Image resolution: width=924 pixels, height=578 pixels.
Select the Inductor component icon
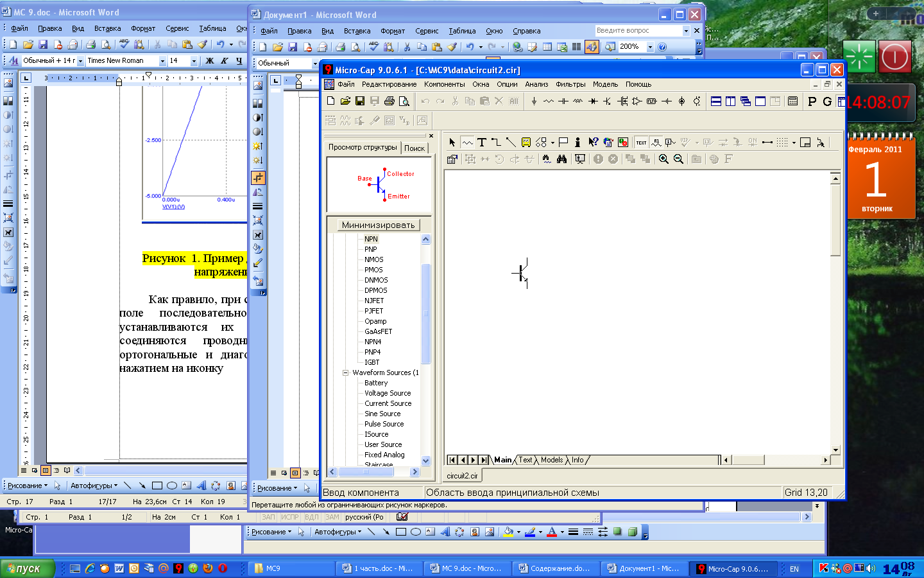point(578,101)
